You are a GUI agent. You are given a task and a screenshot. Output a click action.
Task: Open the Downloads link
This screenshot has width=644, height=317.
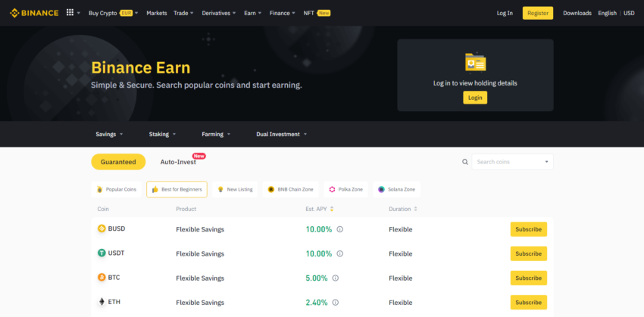click(x=577, y=13)
